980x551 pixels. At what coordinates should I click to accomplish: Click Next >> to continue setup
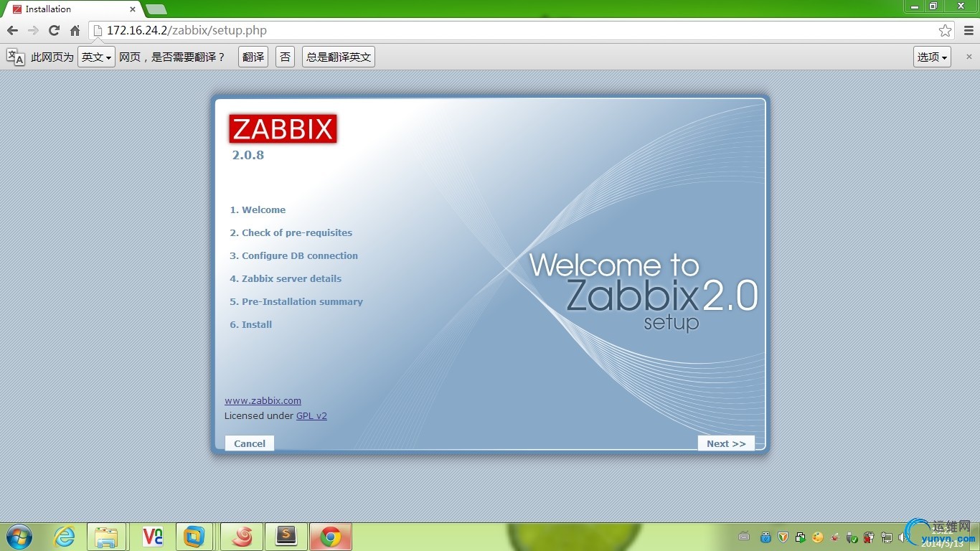[726, 443]
